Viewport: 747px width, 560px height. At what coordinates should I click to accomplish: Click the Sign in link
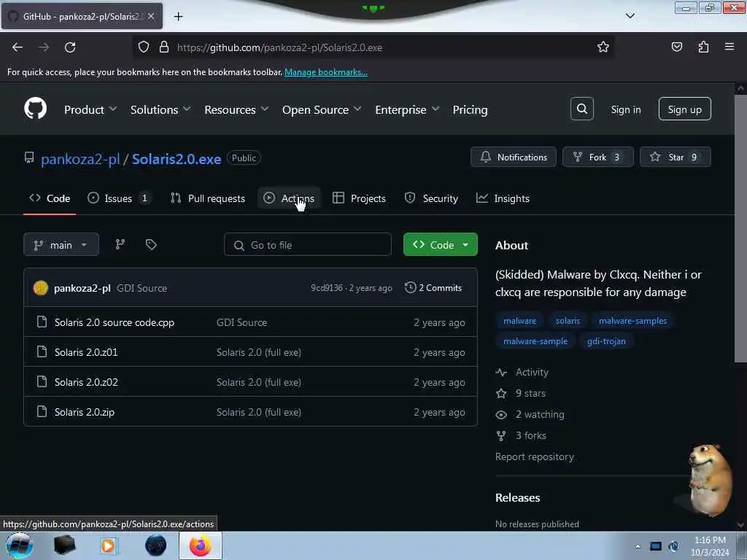[625, 109]
